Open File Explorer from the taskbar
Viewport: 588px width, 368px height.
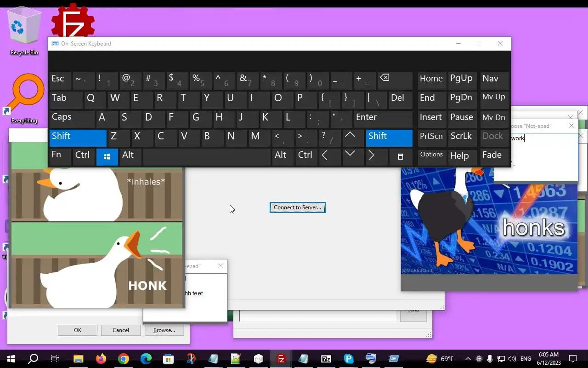[x=78, y=359]
